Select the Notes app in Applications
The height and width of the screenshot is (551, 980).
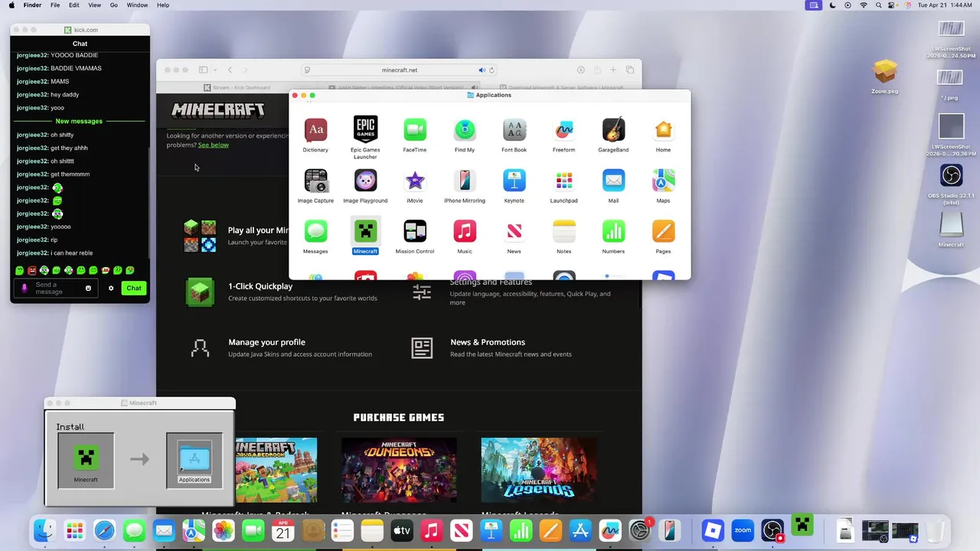(564, 231)
